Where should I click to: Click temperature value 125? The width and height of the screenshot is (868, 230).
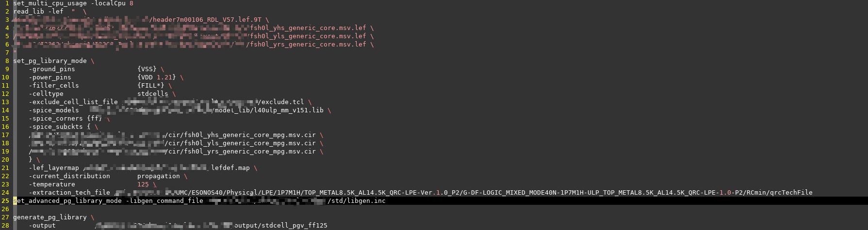(143, 184)
